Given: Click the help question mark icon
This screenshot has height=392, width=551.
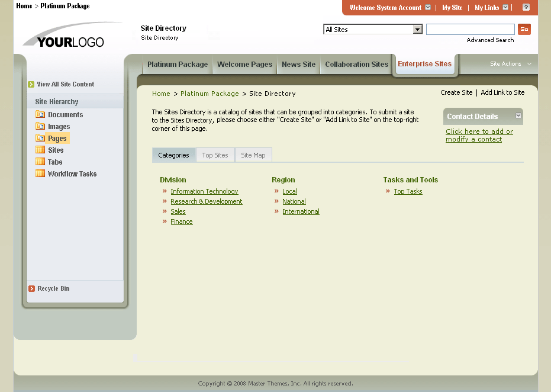Looking at the screenshot, I should pyautogui.click(x=526, y=8).
